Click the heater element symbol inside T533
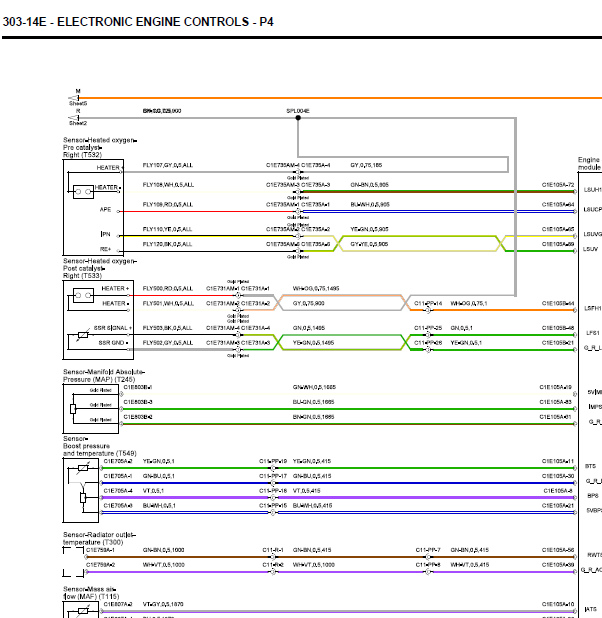Image resolution: width=602 pixels, height=618 pixels. pyautogui.click(x=84, y=295)
